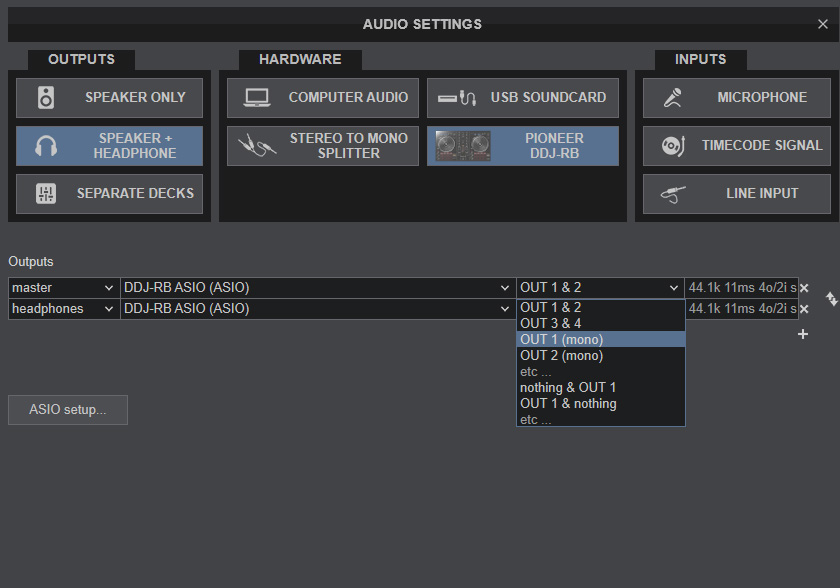
Task: Click the laptop icon for Computer Audio
Action: 257,98
